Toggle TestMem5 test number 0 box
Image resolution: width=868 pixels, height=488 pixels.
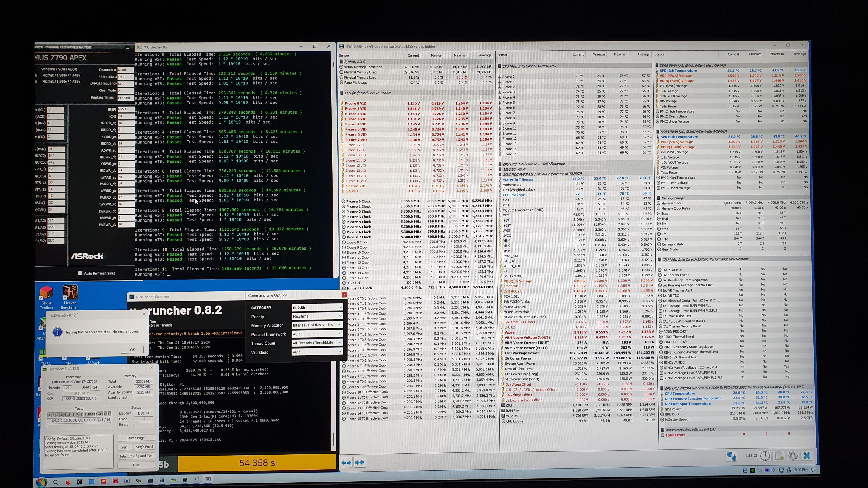click(x=49, y=415)
